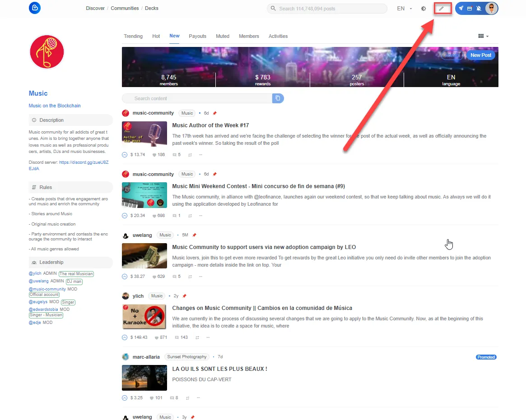Open the Payouts tab
Image resolution: width=526 pixels, height=420 pixels.
coord(197,36)
